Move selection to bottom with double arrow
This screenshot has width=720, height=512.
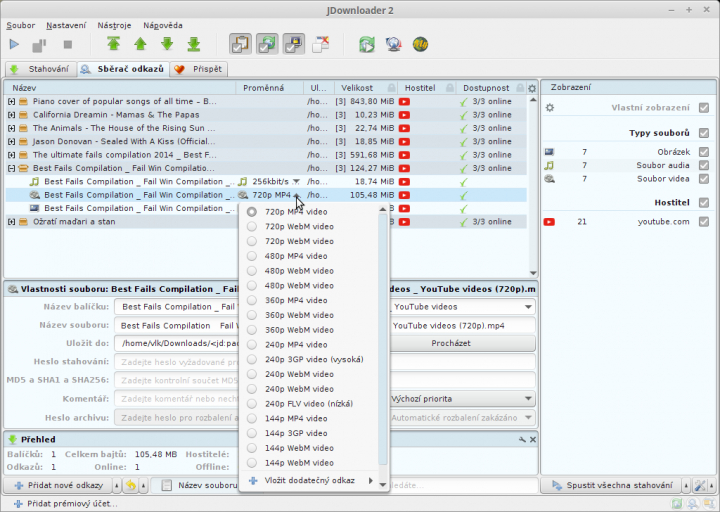pos(194,44)
